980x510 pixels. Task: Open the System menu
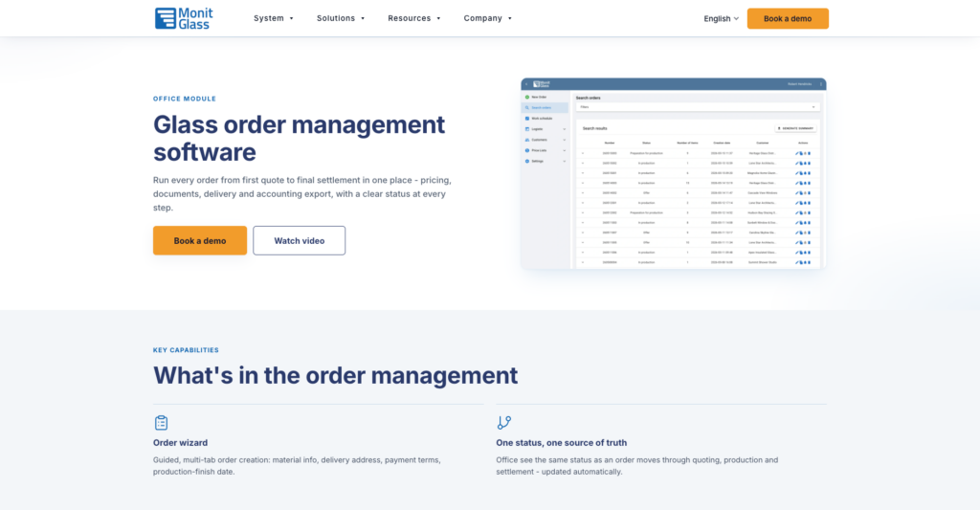[273, 18]
